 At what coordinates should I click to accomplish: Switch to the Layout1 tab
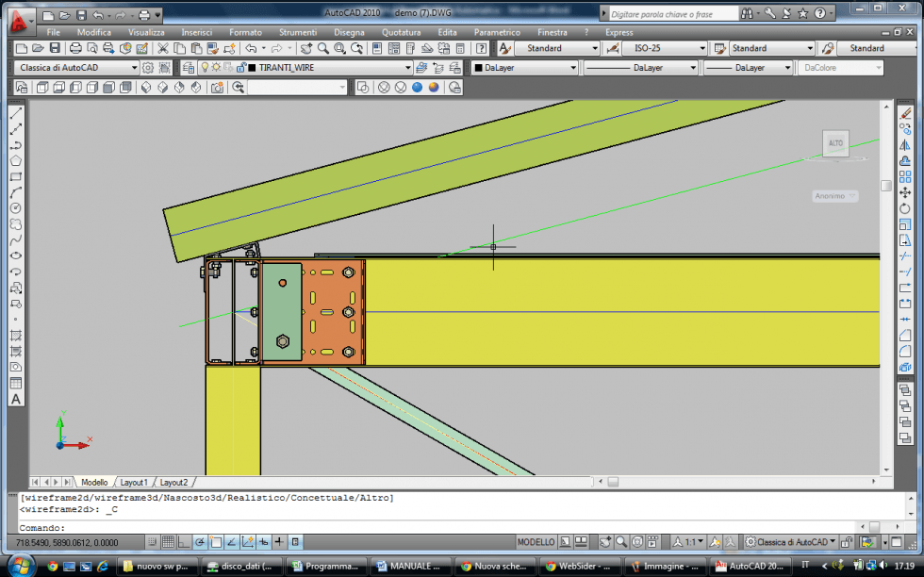click(x=133, y=482)
